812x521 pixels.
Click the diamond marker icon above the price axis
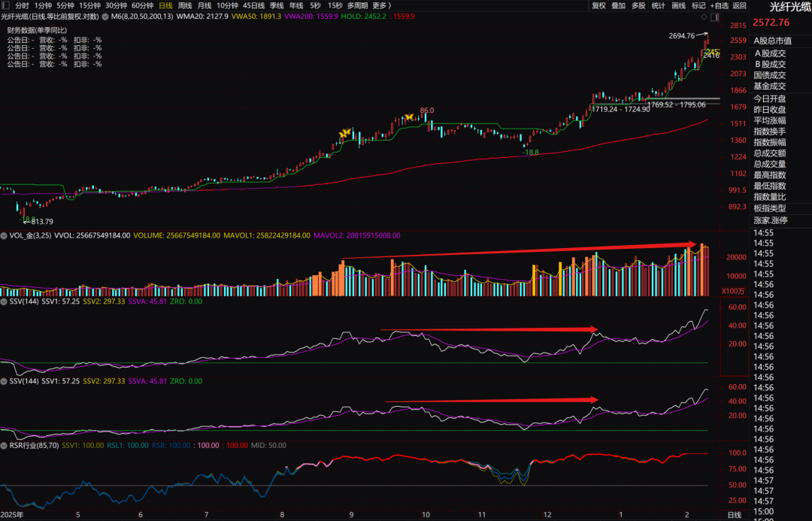point(704,17)
